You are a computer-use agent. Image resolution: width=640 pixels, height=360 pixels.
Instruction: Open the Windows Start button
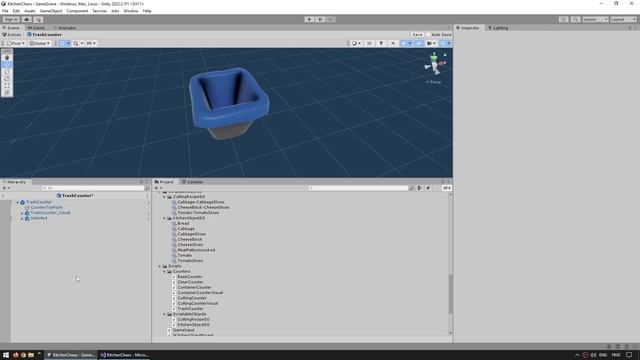pos(6,355)
